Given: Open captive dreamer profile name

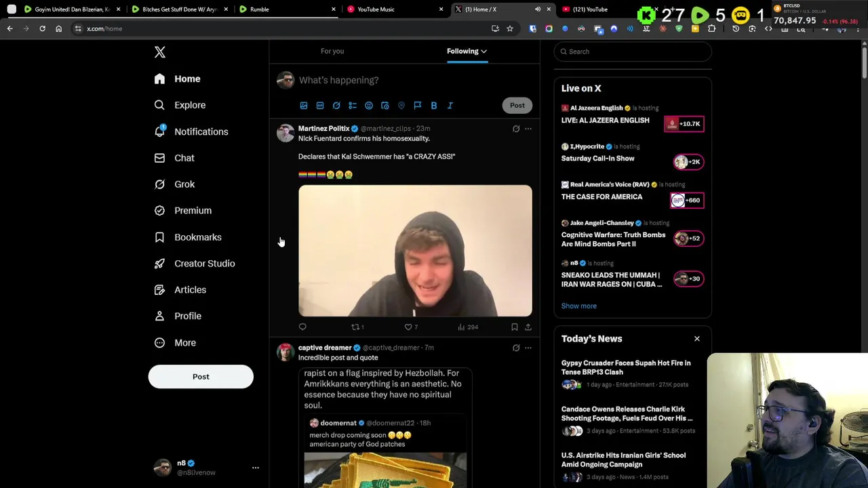Looking at the screenshot, I should [325, 348].
